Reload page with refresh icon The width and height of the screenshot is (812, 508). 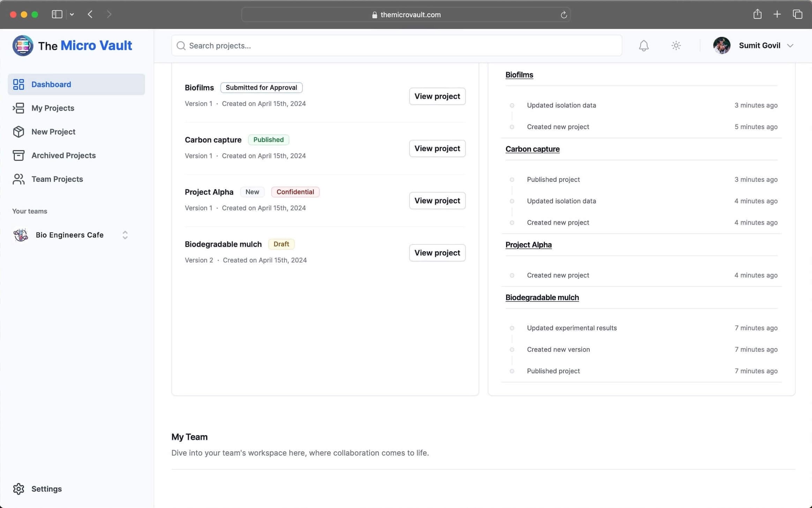click(x=564, y=15)
